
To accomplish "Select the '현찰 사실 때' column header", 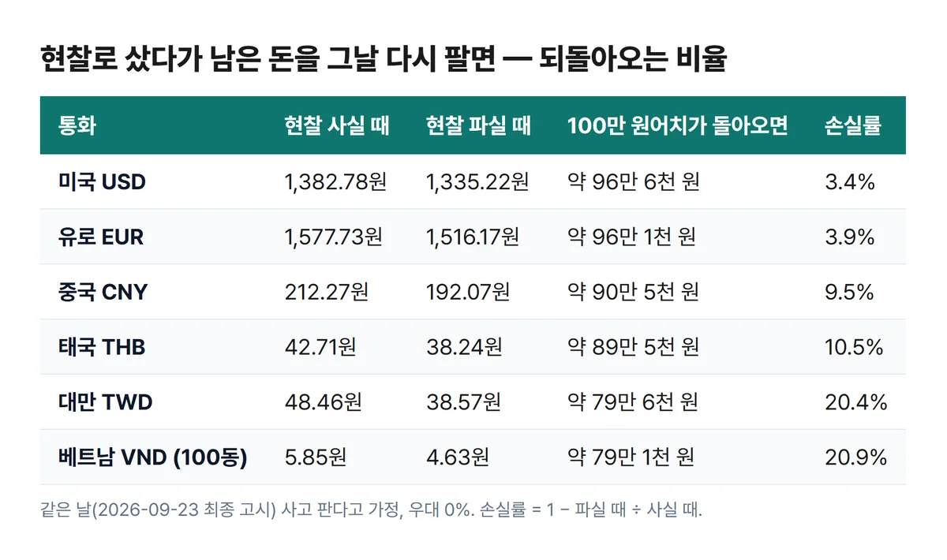I will [x=337, y=126].
